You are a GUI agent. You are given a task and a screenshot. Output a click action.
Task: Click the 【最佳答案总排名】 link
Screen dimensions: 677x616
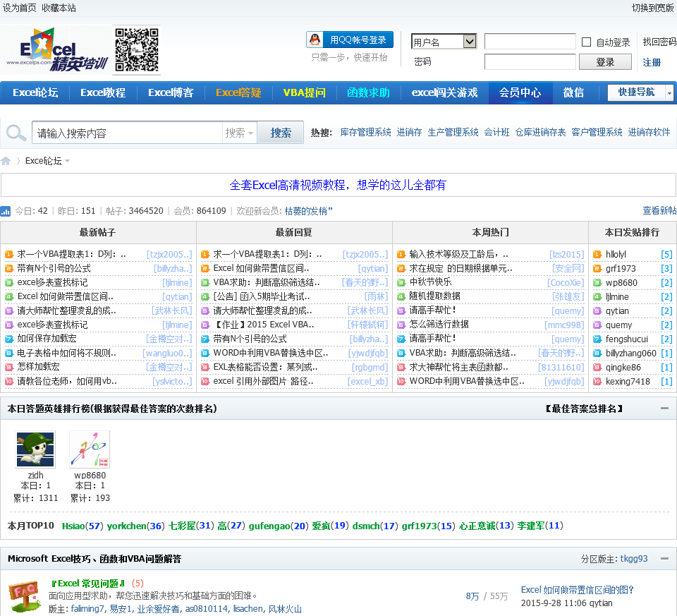(584, 409)
